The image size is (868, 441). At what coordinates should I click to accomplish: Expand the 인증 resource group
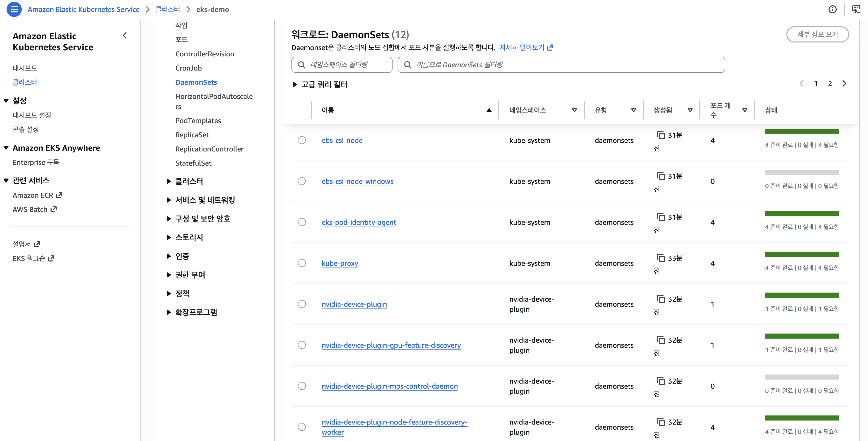tap(169, 256)
